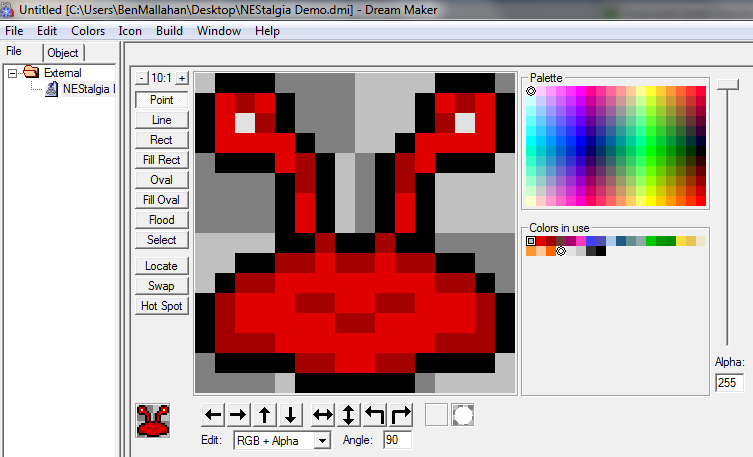Pick the transparent swatch in the Palette
The width and height of the screenshot is (753, 457).
coord(531,91)
